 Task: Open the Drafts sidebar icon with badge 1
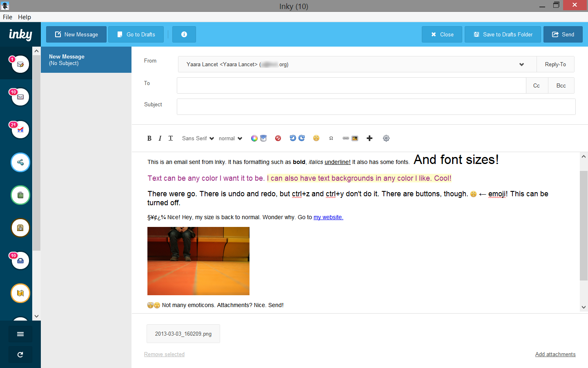20,64
